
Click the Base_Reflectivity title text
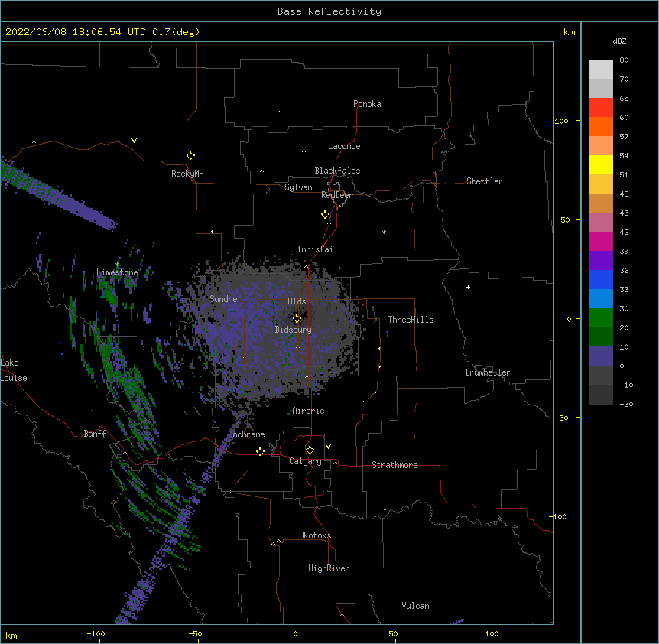pyautogui.click(x=329, y=11)
